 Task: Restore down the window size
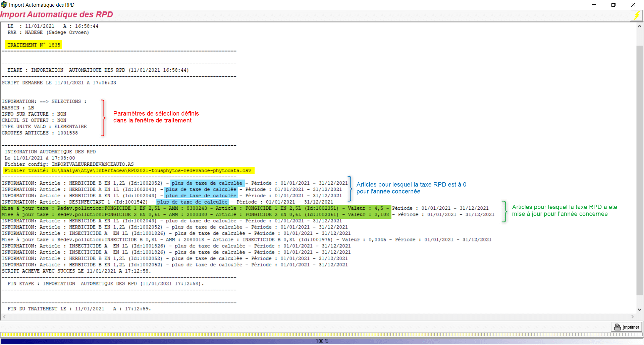click(613, 5)
